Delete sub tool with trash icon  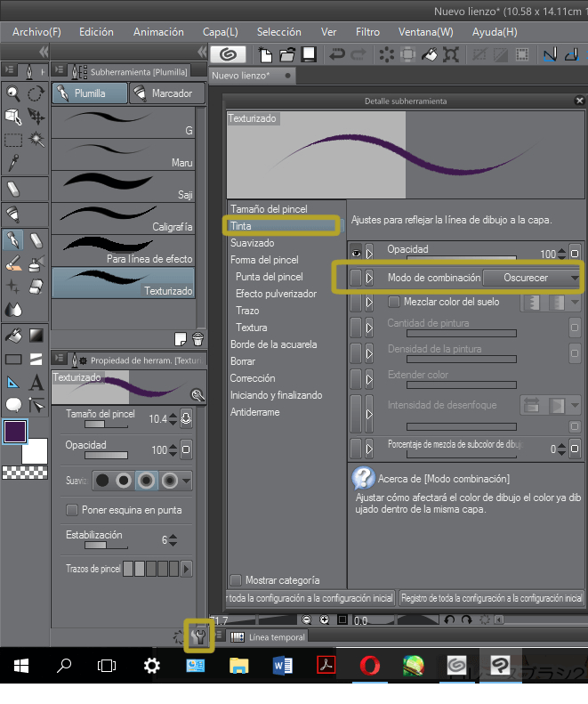pos(197,337)
